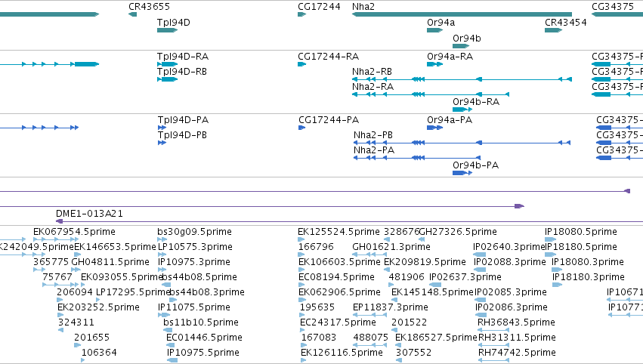Click the bs11b10.5prime label
Image resolution: width=643 pixels, height=364 pixels.
(201, 323)
